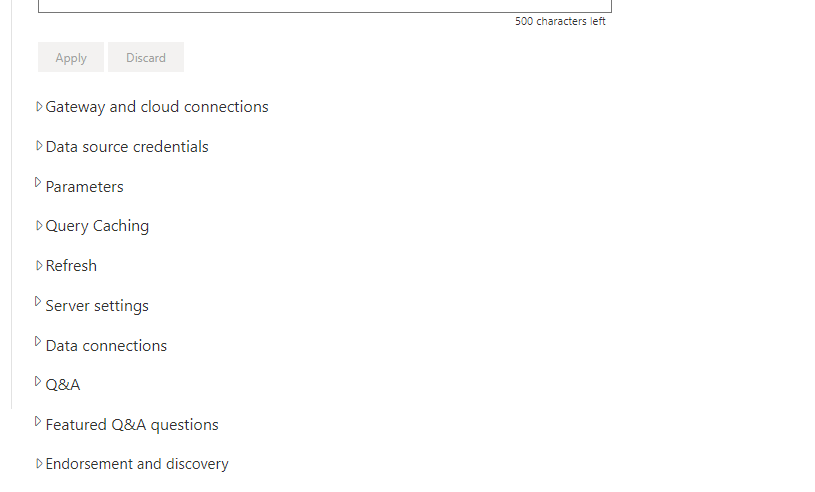Select the Server settings heading text
This screenshot has width=815, height=492.
pyautogui.click(x=97, y=305)
